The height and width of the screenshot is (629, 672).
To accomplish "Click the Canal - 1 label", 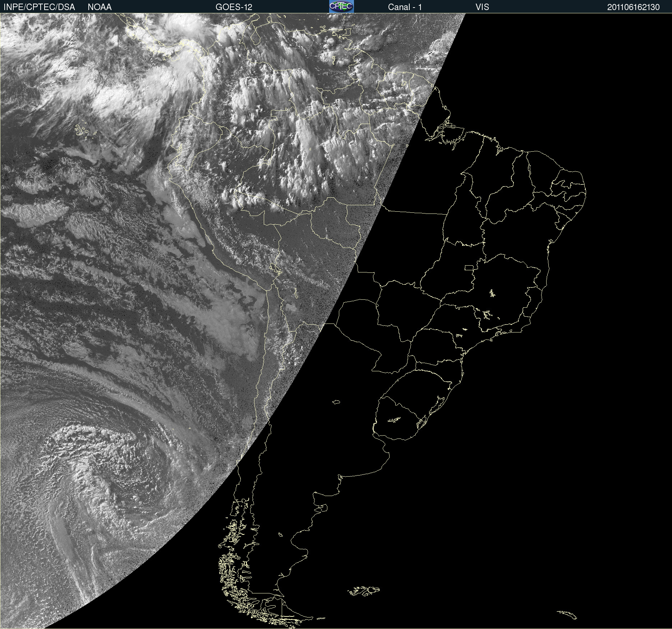I will tap(405, 7).
